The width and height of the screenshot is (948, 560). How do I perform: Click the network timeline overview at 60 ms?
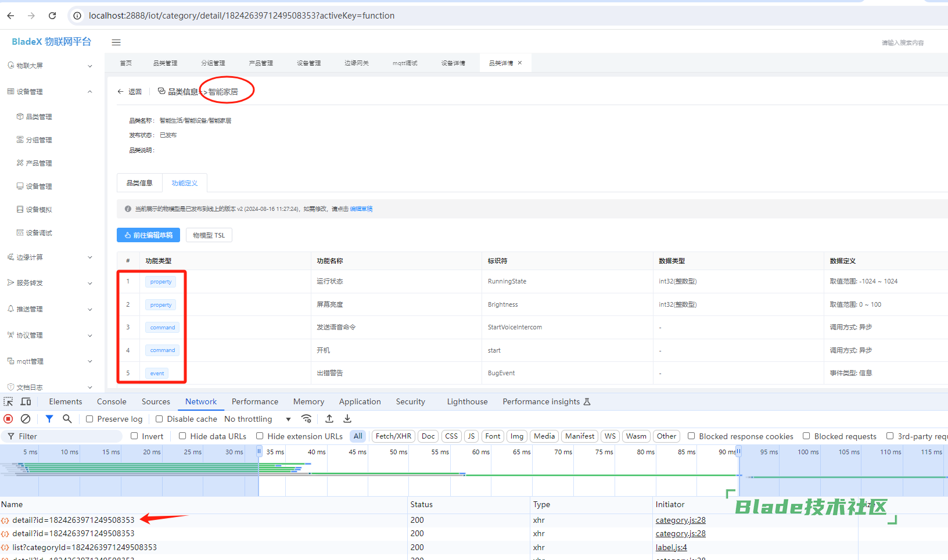point(481,452)
